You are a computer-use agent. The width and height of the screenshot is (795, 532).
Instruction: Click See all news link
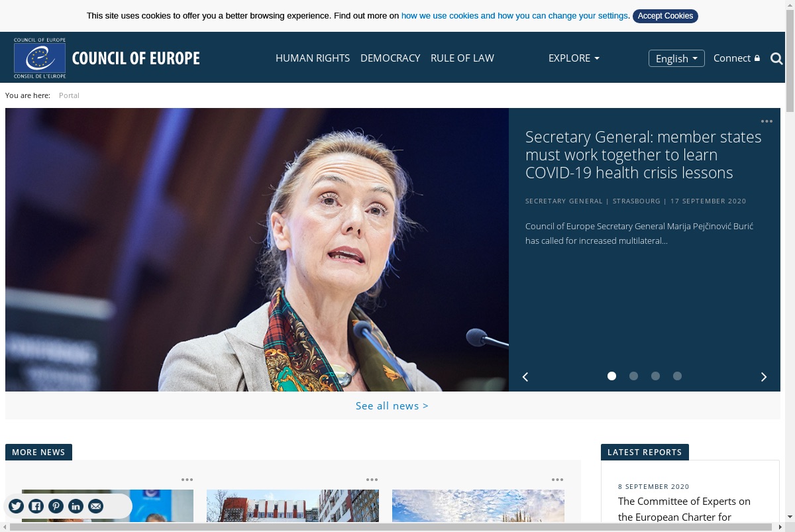pos(392,405)
